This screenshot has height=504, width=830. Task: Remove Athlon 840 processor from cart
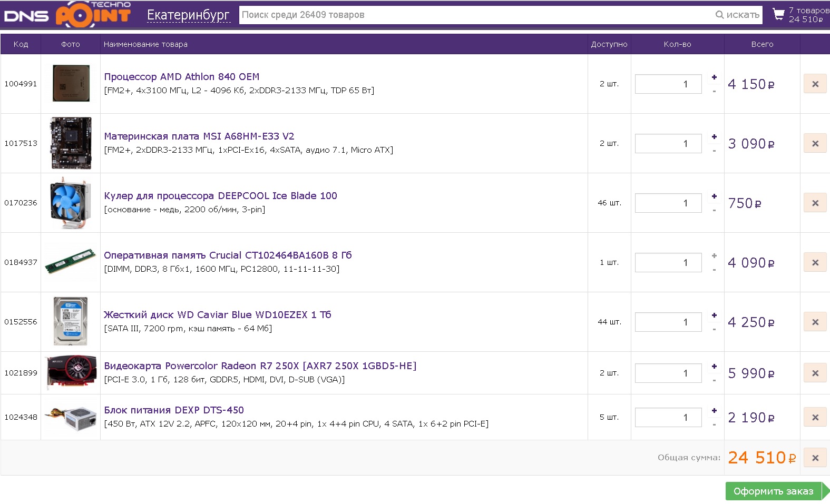coord(815,84)
